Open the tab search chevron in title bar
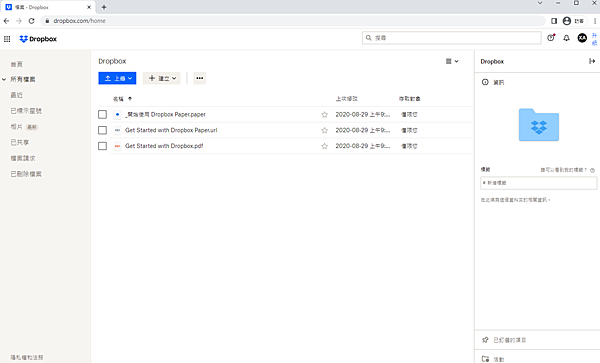Viewport: 600px width, 363px height. click(x=540, y=3)
